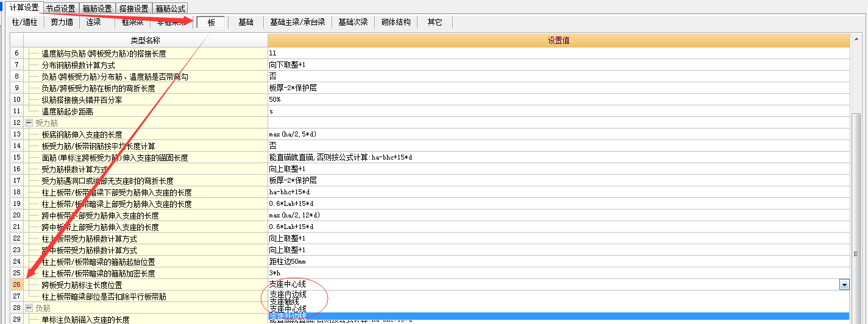Select row 纵筋搭接接头错开百分率
The image size is (868, 324).
click(x=82, y=100)
